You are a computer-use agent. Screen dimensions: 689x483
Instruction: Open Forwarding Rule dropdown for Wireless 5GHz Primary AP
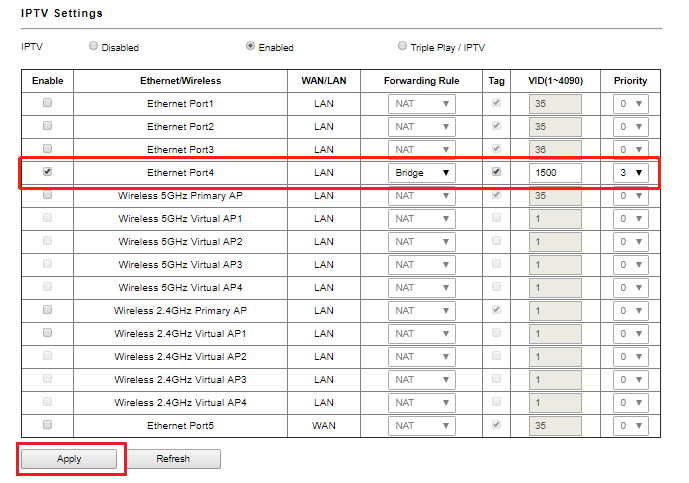pos(421,196)
